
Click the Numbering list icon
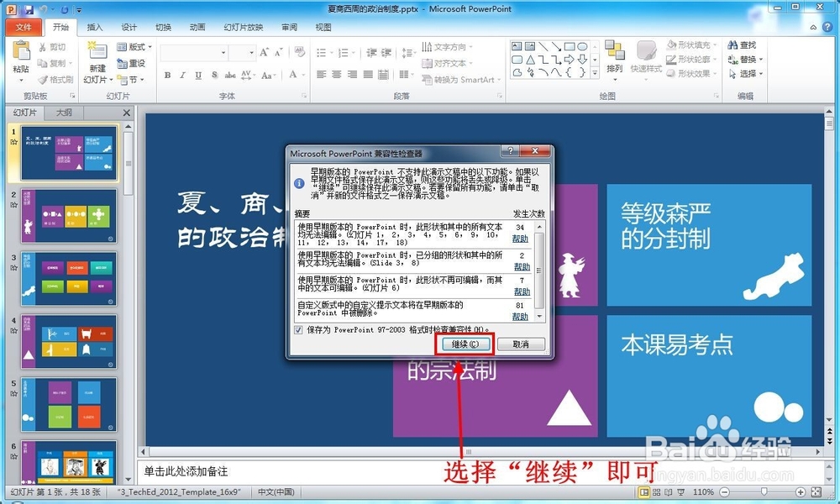point(344,52)
